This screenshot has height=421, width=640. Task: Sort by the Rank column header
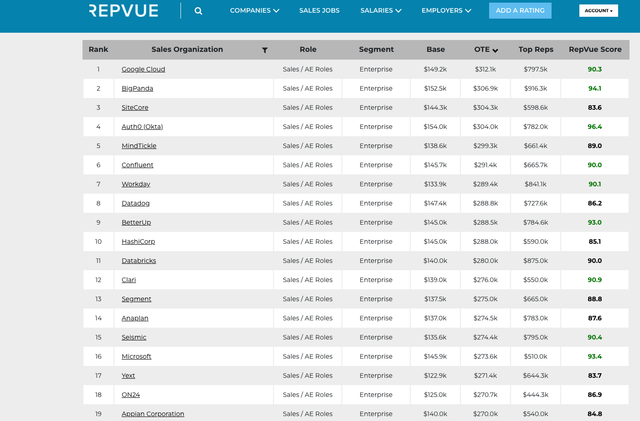(x=98, y=49)
